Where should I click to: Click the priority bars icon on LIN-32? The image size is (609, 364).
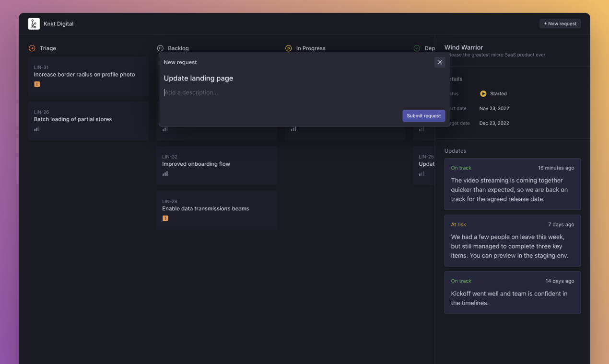(165, 173)
